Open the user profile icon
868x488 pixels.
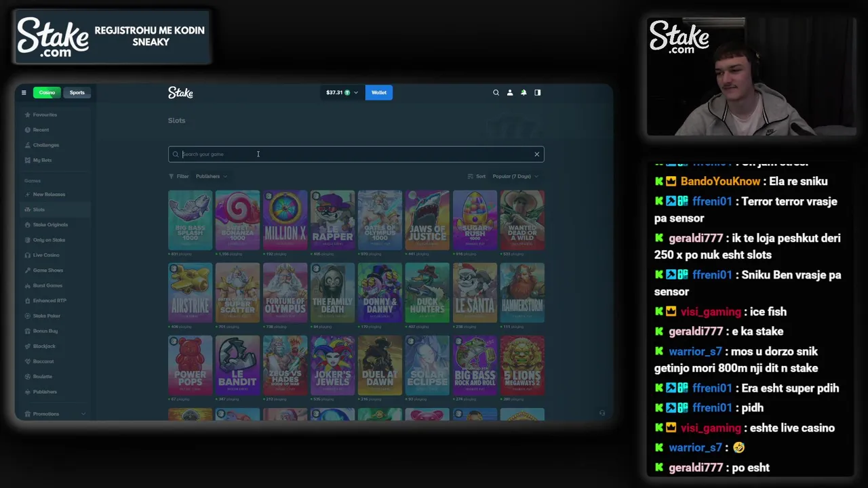[x=510, y=93]
